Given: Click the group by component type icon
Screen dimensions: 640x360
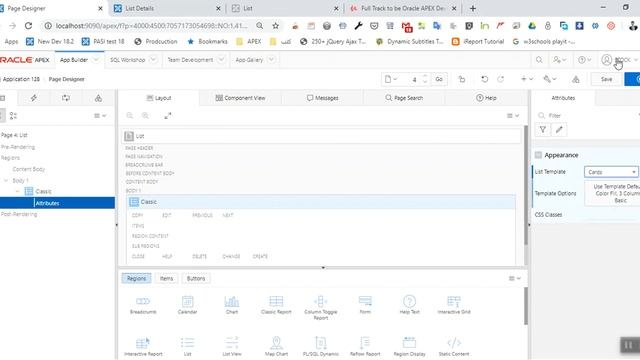Looking at the screenshot, I should tap(13, 116).
